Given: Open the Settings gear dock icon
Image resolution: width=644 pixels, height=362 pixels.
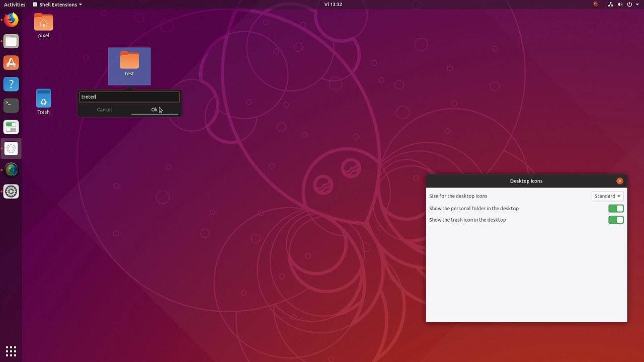Looking at the screenshot, I should pos(11,192).
